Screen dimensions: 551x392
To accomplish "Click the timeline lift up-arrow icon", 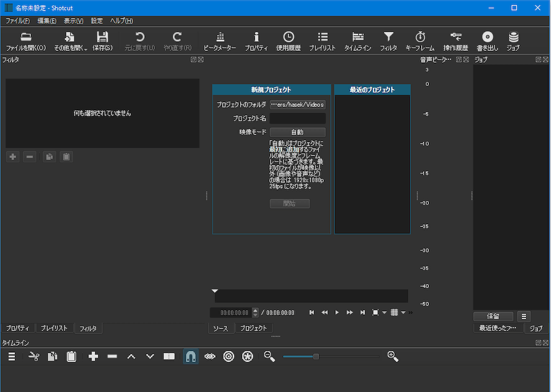I will pos(131,357).
